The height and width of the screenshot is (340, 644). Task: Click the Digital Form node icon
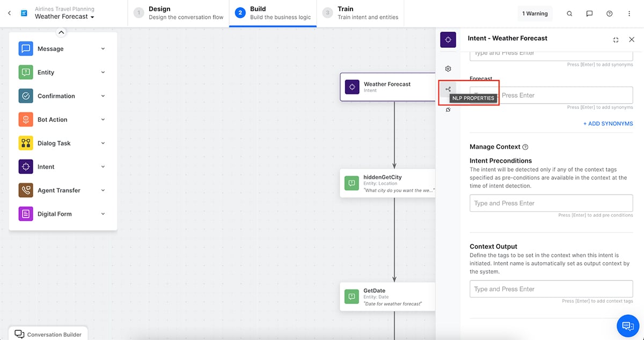(25, 214)
